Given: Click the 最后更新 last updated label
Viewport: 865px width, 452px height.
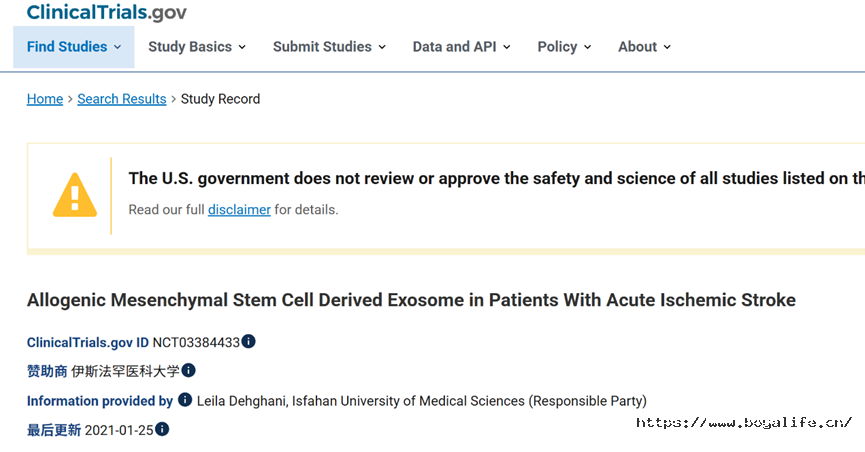Looking at the screenshot, I should pos(54,430).
